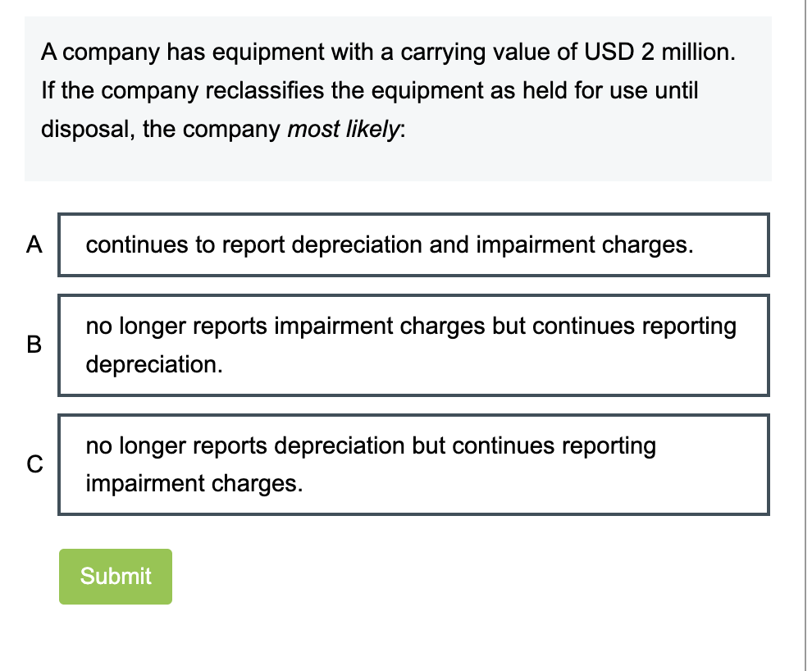Choose the answer about continuing depreciation and impairment

point(413,244)
